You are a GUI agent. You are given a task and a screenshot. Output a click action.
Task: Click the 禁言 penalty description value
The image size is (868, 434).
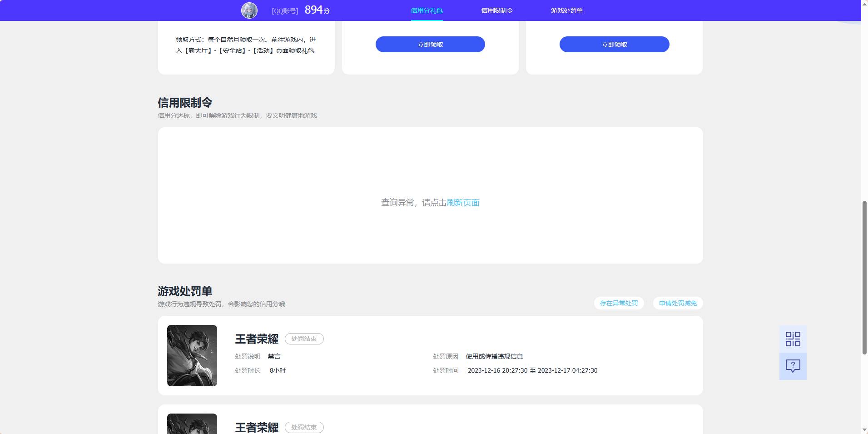274,356
